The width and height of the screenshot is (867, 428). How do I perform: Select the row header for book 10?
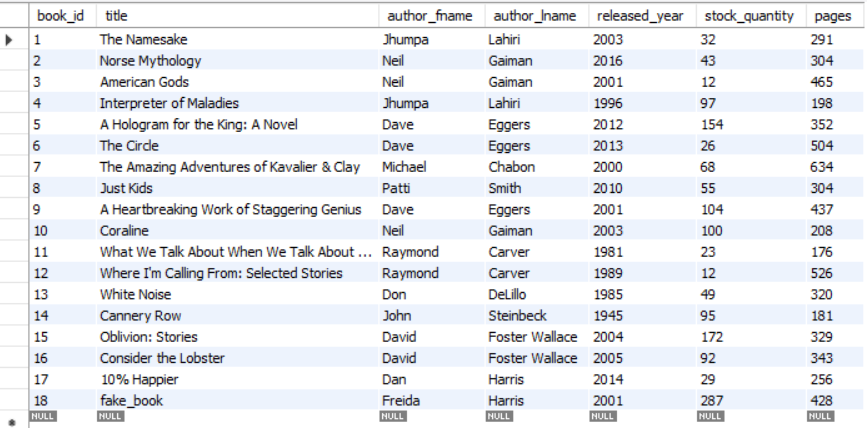tap(14, 230)
